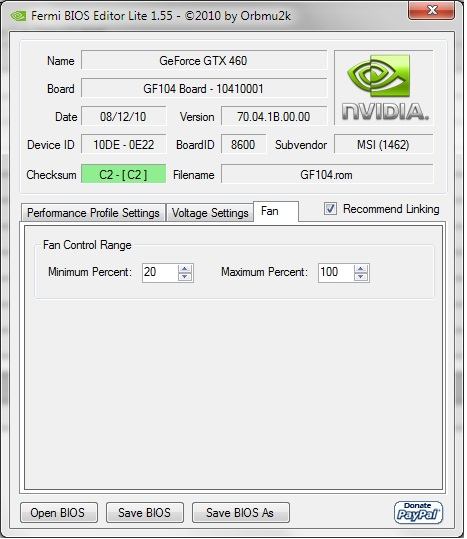The height and width of the screenshot is (539, 467).
Task: Click the Version label text
Action: (x=197, y=117)
